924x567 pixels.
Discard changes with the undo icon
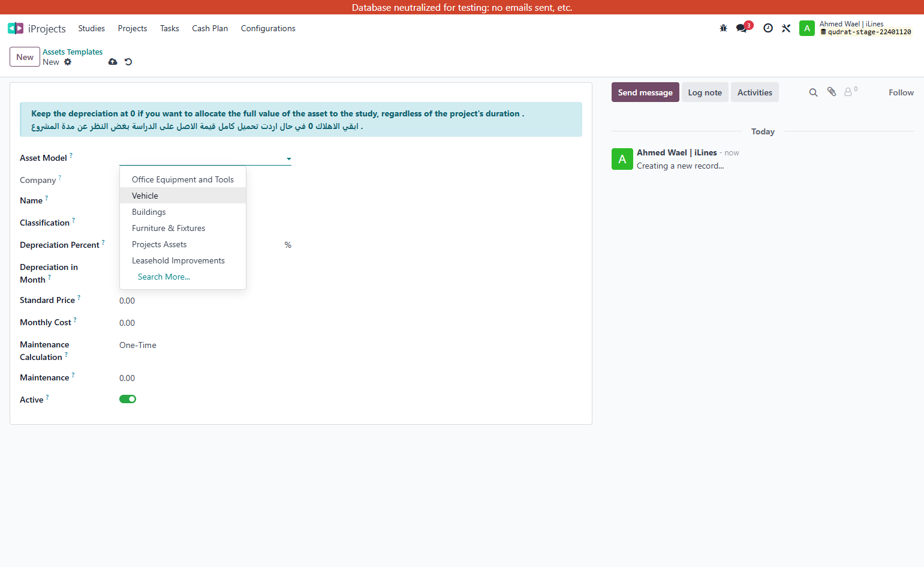tap(128, 62)
